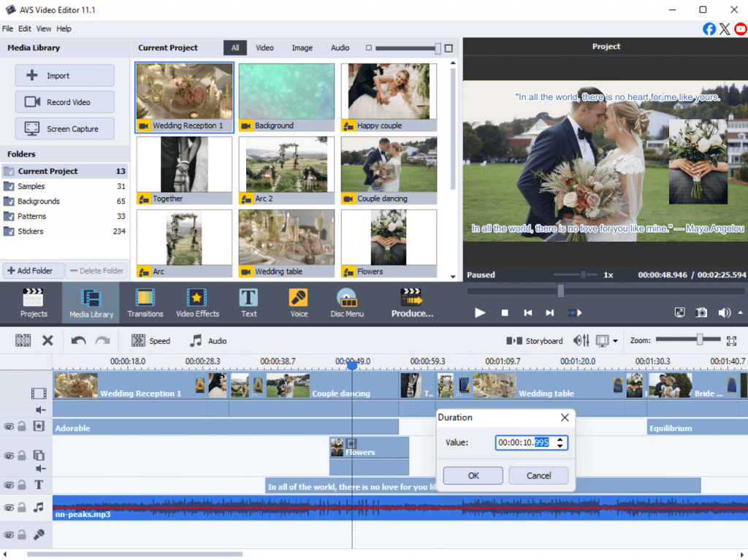Screen dimensions: 748x560
Task: Increase the Duration value with up arrow
Action: [560, 440]
